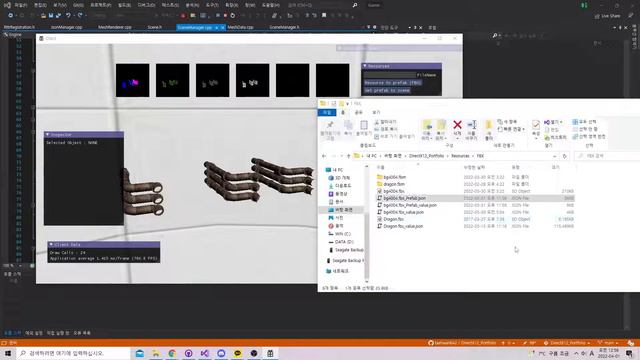Screen dimensions: 640x360
Task: Click the Live Share button in Visual Studio
Action: [607, 16]
